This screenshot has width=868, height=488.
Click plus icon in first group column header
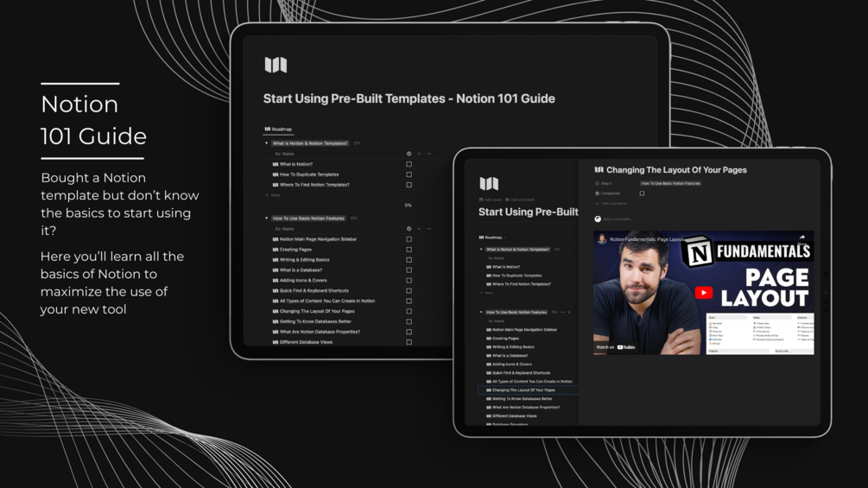click(419, 154)
